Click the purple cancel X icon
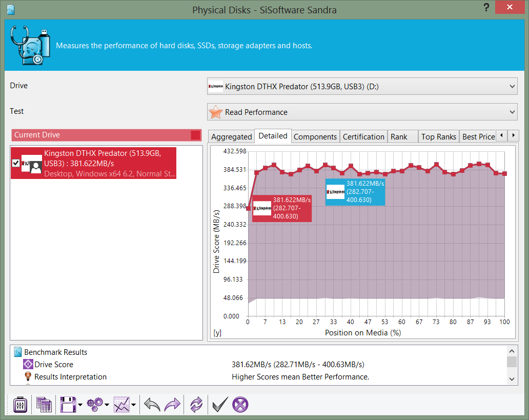The image size is (529, 420). pos(240,405)
